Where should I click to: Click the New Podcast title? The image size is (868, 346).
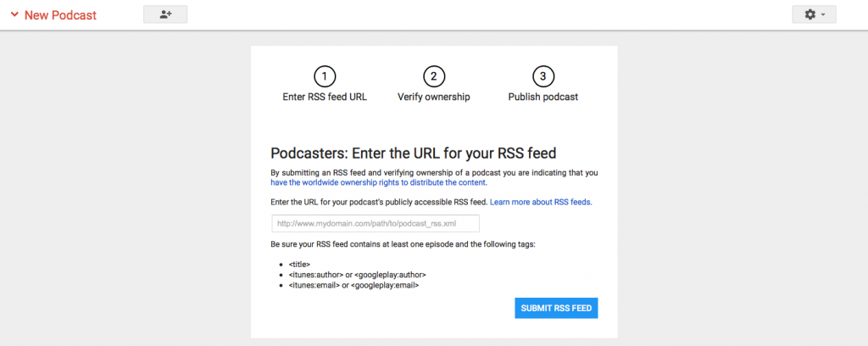tap(60, 15)
